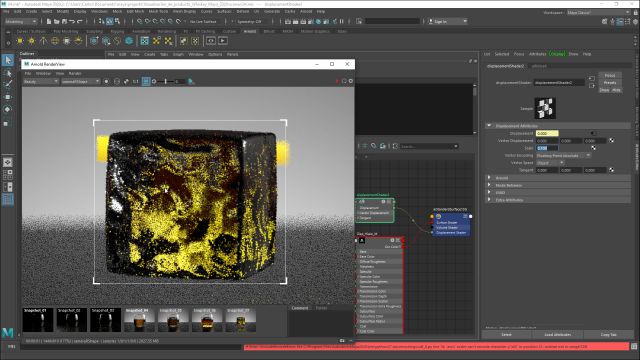This screenshot has height=360, width=640.
Task: Click the Sign In button
Action: click(x=447, y=21)
